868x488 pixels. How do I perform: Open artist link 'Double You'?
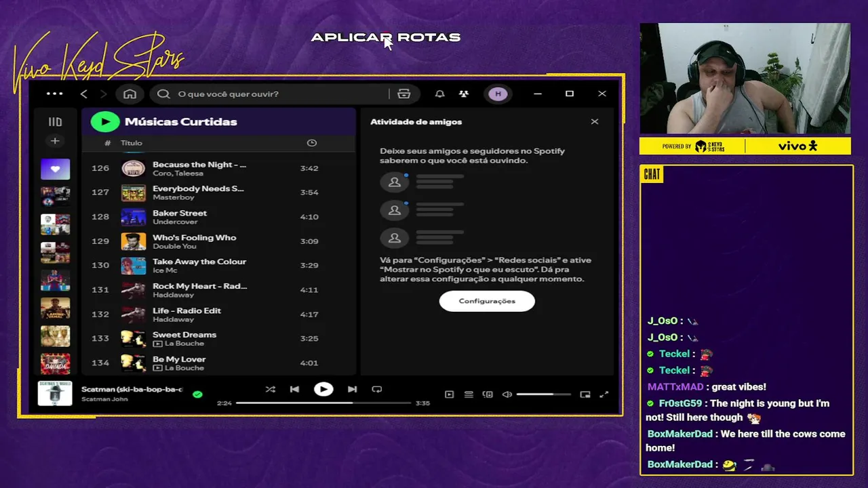pos(174,246)
